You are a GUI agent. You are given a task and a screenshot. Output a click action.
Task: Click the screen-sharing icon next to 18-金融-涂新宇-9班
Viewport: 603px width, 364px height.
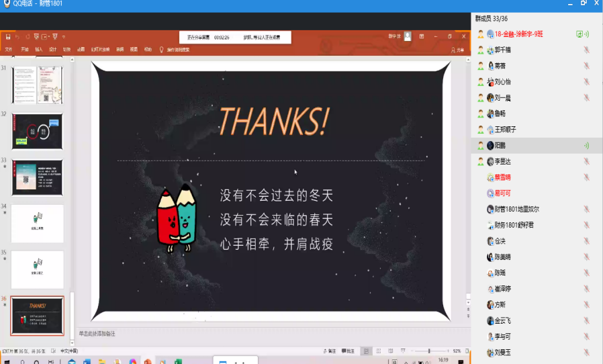(579, 34)
